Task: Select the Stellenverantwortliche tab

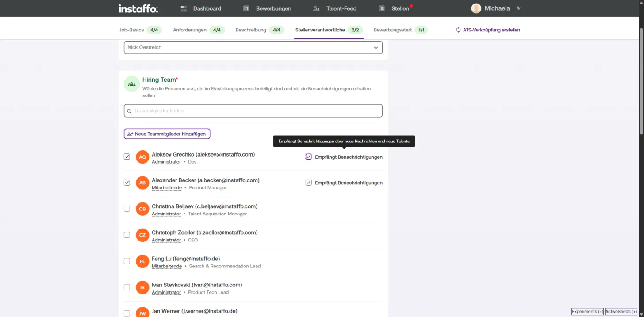Action: [x=329, y=30]
